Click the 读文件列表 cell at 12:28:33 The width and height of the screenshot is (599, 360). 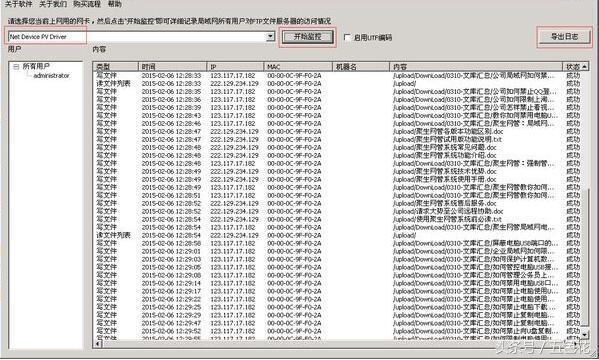113,84
